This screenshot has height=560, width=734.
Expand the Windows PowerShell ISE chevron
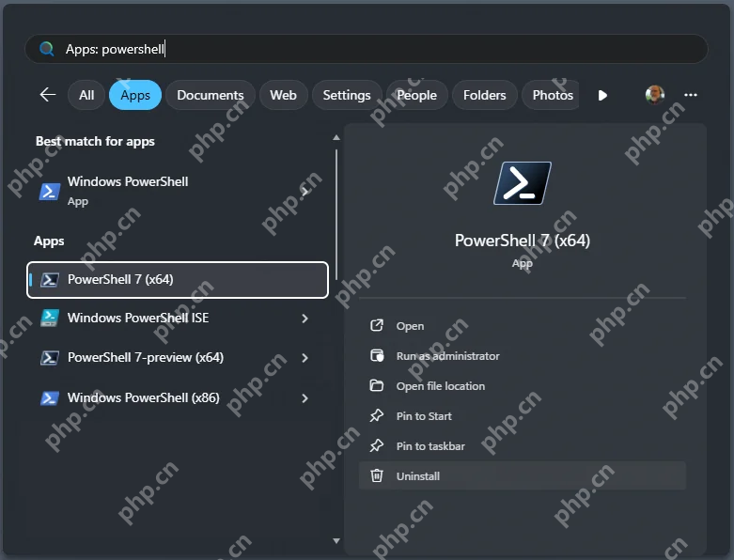point(305,319)
